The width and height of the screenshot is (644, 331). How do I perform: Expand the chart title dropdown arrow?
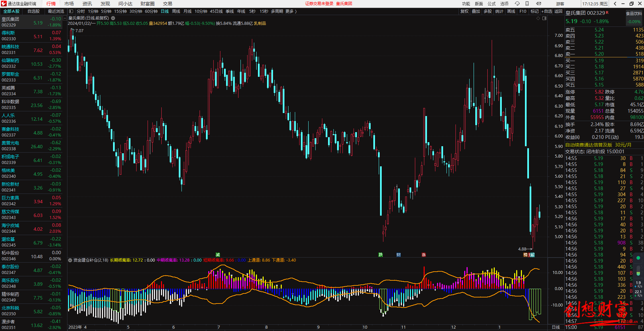point(113,18)
